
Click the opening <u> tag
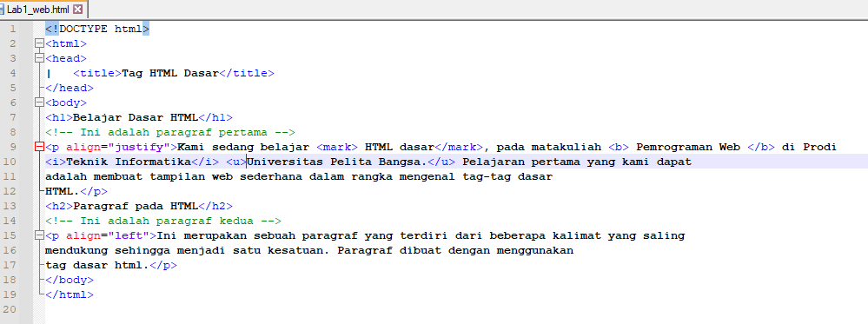point(236,162)
